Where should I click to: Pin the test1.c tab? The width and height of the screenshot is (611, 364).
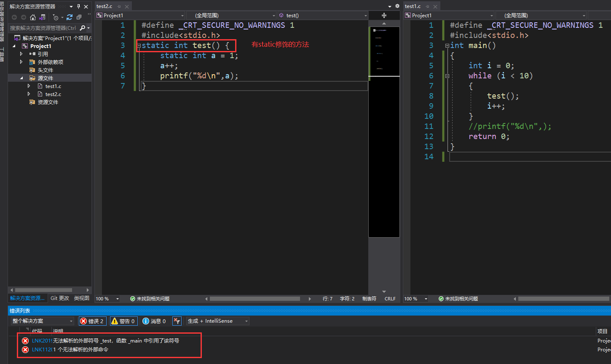click(x=427, y=6)
